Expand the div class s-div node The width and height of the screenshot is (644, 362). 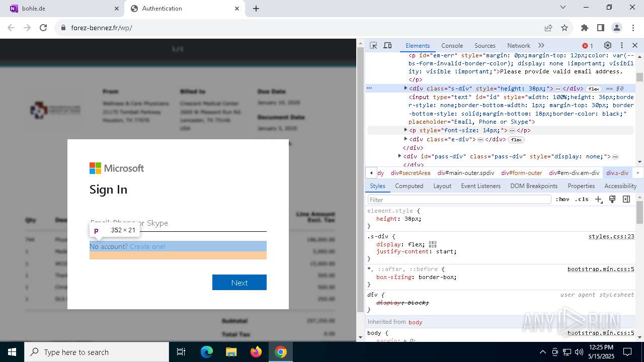(x=406, y=88)
